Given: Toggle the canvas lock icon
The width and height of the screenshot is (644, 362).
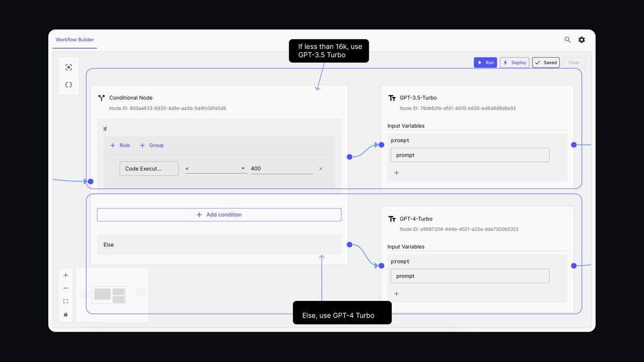Looking at the screenshot, I should click(65, 314).
